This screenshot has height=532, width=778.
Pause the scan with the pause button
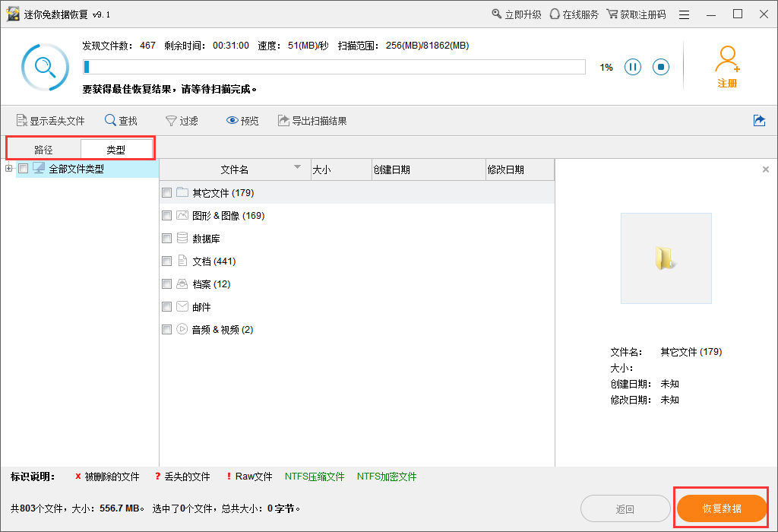point(633,67)
